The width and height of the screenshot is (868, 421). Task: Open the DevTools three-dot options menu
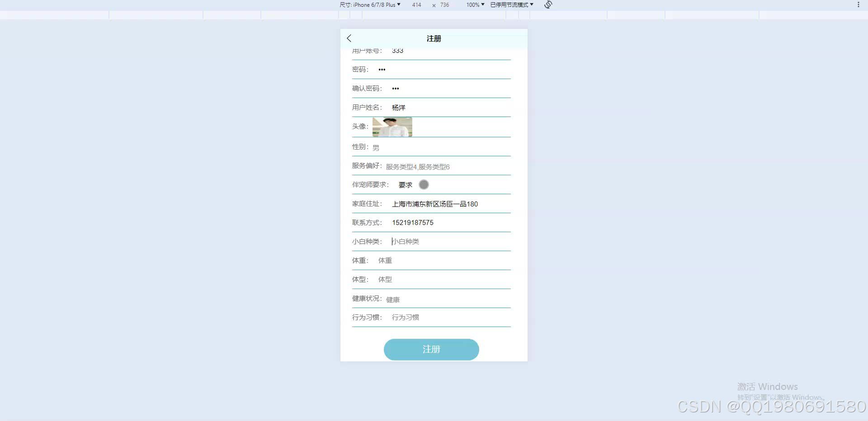858,5
